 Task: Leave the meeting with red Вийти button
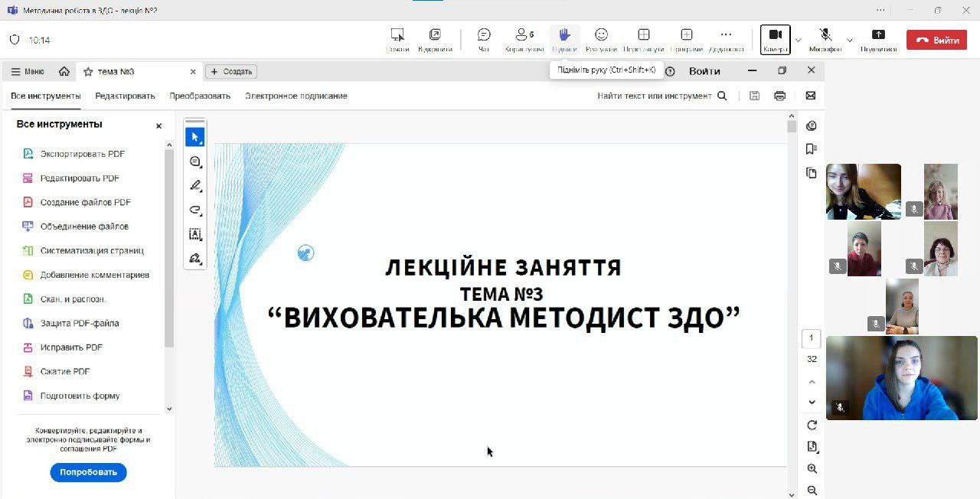click(936, 41)
